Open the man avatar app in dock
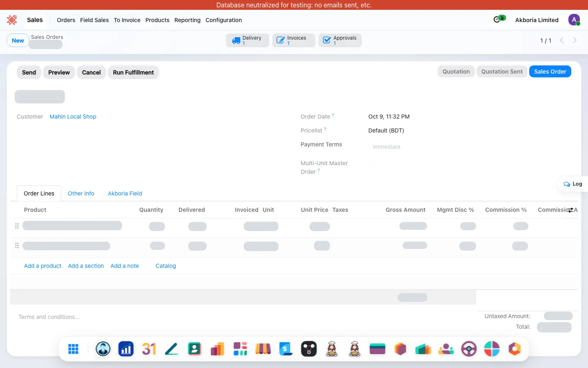Viewport: 588px width, 368px height. point(103,349)
